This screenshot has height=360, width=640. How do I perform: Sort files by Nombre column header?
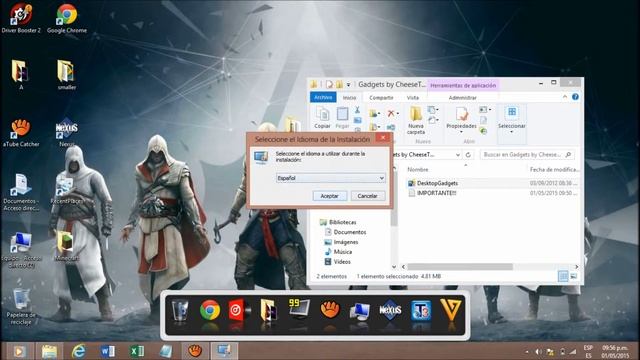point(418,169)
